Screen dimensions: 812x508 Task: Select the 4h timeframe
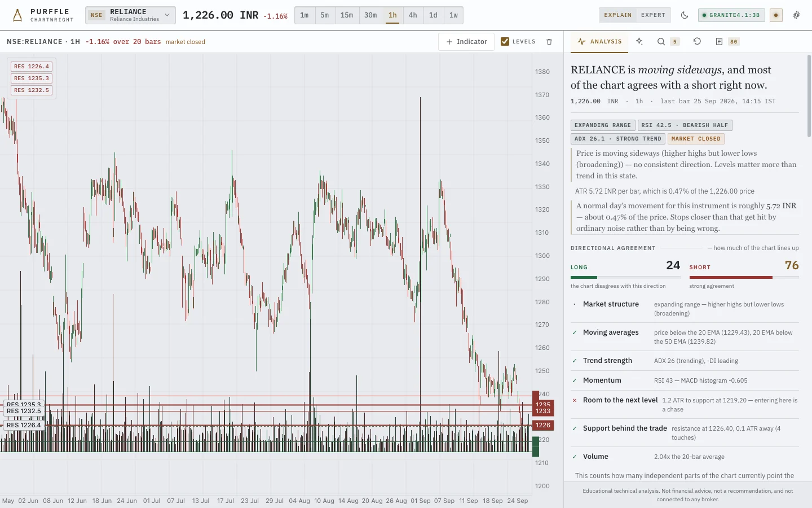[x=413, y=15]
